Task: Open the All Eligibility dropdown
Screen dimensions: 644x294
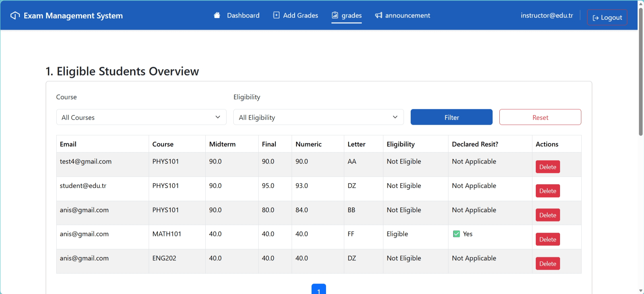Action: [319, 117]
